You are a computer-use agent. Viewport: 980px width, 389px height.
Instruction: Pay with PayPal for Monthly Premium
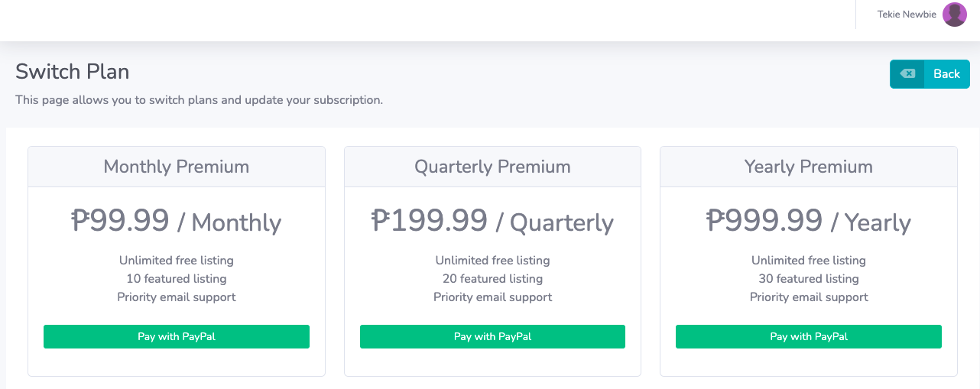tap(177, 336)
